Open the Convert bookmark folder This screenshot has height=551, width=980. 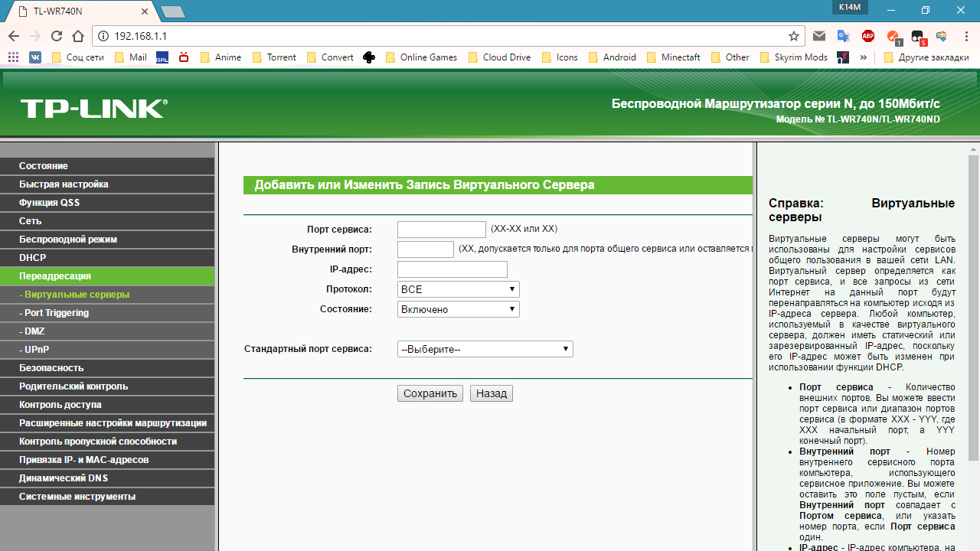pyautogui.click(x=330, y=57)
